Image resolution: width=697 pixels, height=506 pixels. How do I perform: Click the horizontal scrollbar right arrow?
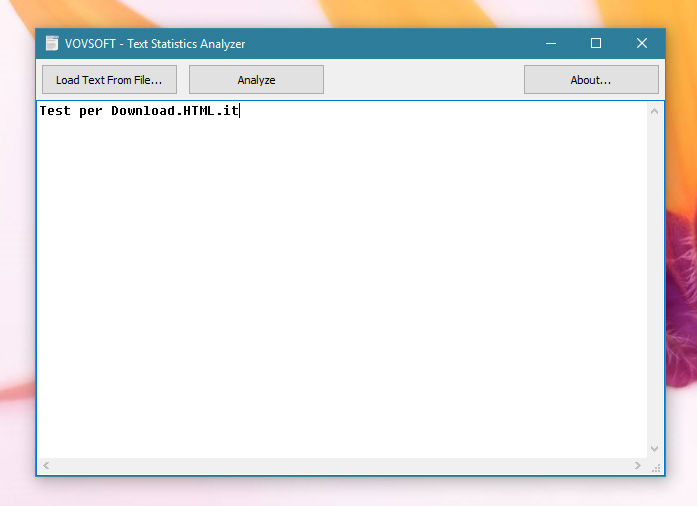tap(638, 466)
